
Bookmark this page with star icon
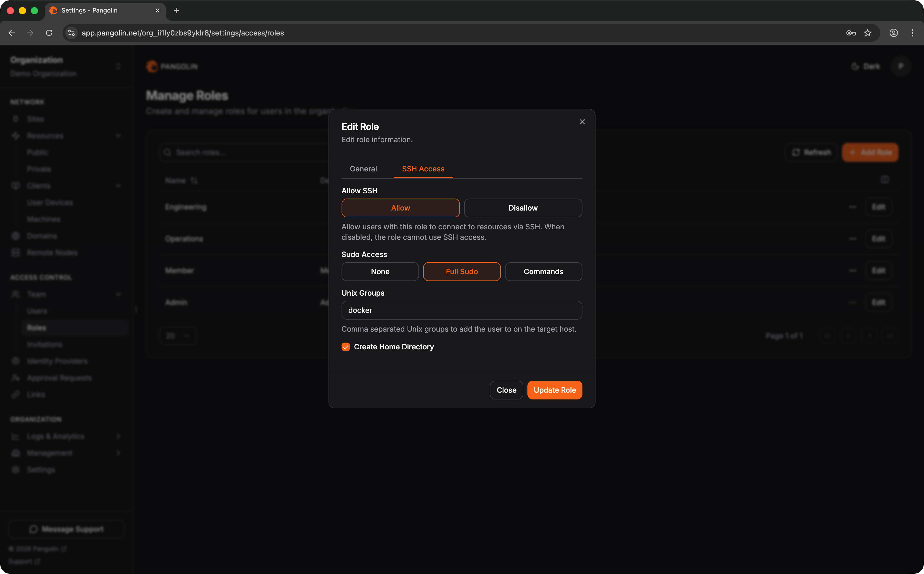coord(867,33)
